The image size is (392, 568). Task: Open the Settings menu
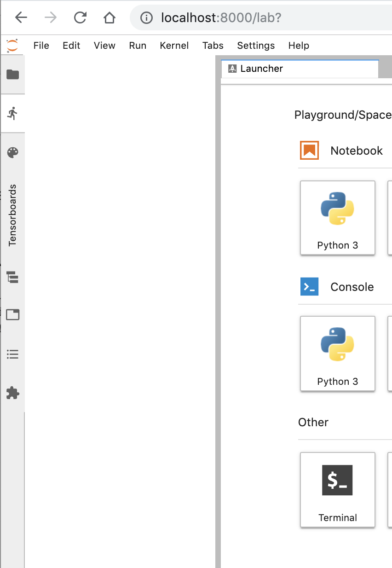[x=256, y=46]
